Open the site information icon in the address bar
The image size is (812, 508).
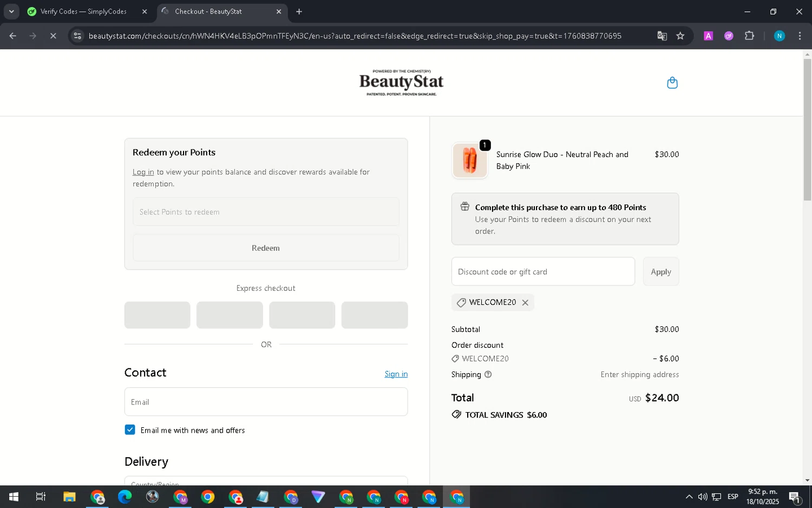pyautogui.click(x=77, y=36)
